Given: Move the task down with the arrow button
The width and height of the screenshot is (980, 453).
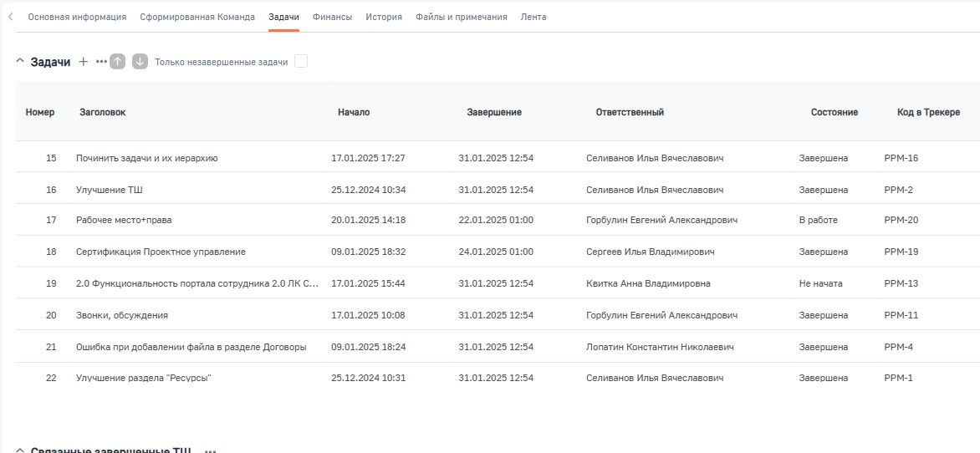Looking at the screenshot, I should 140,61.
